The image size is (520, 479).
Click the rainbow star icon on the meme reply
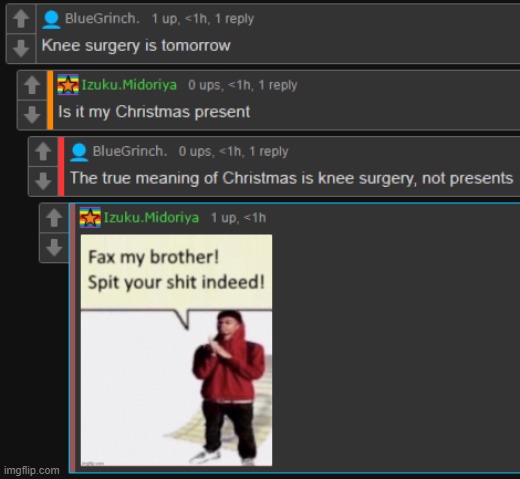point(90,217)
